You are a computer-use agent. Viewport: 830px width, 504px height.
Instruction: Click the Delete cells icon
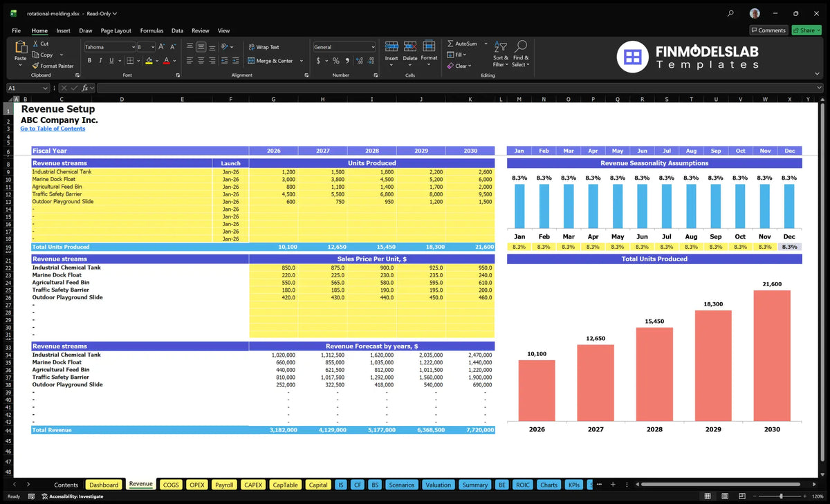[410, 46]
